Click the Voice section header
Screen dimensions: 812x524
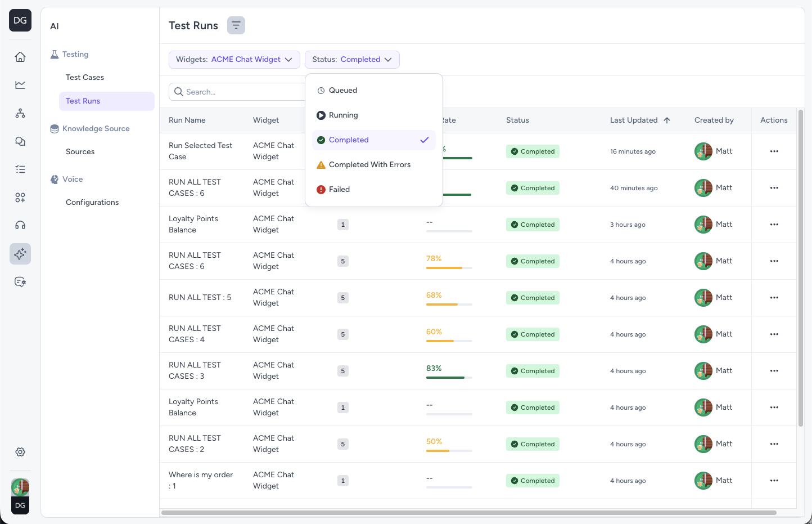click(x=67, y=180)
